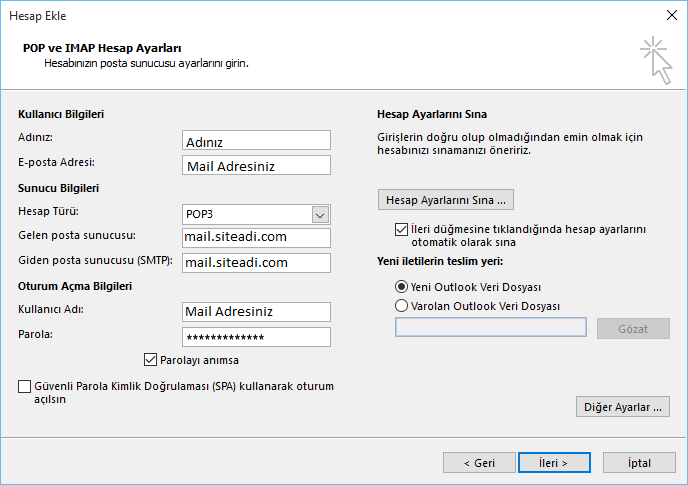Enable the Güvenli Parola Kimlik Doğrulaması (SPA) checkbox
This screenshot has height=485, width=688.
25,386
